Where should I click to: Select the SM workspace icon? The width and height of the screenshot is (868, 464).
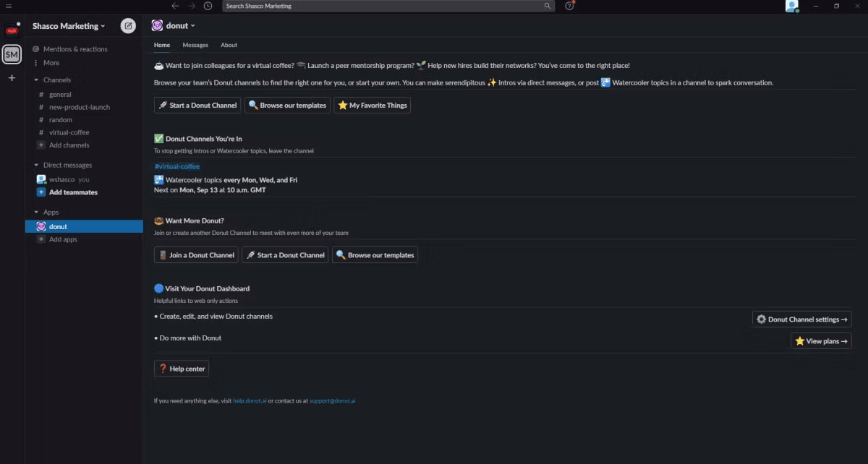coord(12,54)
